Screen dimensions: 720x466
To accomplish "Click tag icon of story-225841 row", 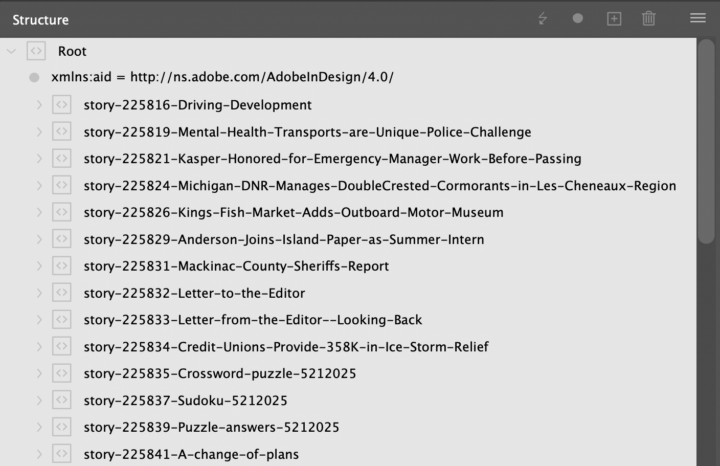I will tap(62, 454).
